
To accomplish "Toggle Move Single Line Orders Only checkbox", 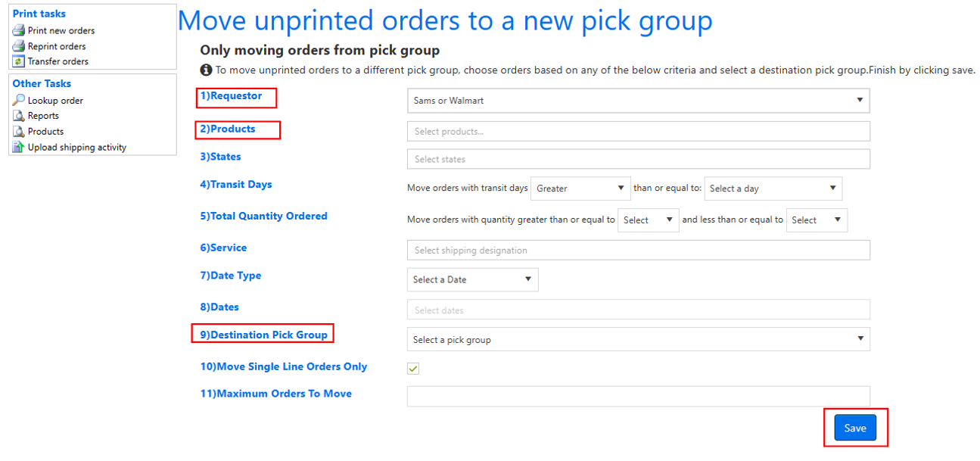I will pos(413,369).
